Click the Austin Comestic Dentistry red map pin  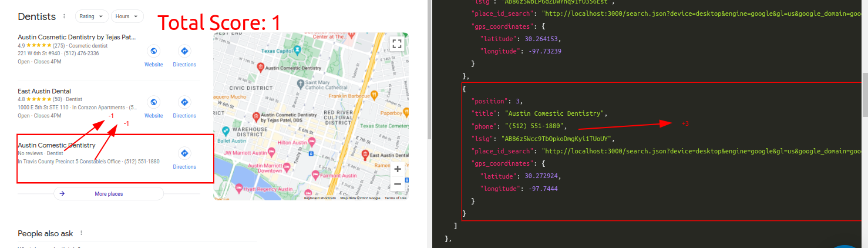[260, 68]
